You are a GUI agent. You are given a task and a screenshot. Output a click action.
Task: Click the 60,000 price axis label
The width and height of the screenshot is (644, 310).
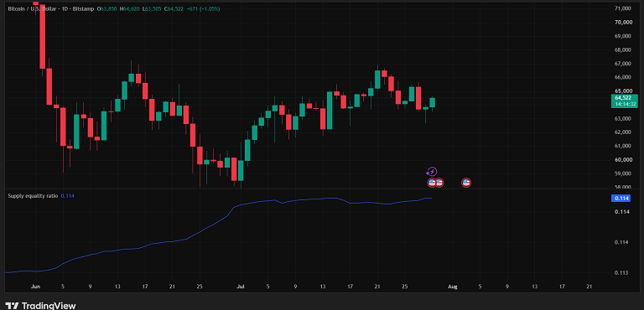(623, 160)
